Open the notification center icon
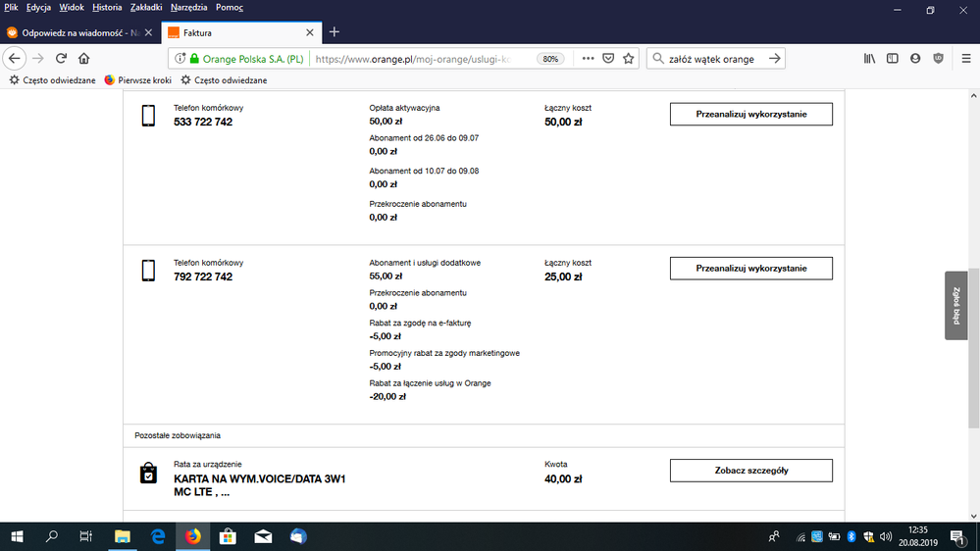Screen dimensions: 980x551 click(957, 536)
